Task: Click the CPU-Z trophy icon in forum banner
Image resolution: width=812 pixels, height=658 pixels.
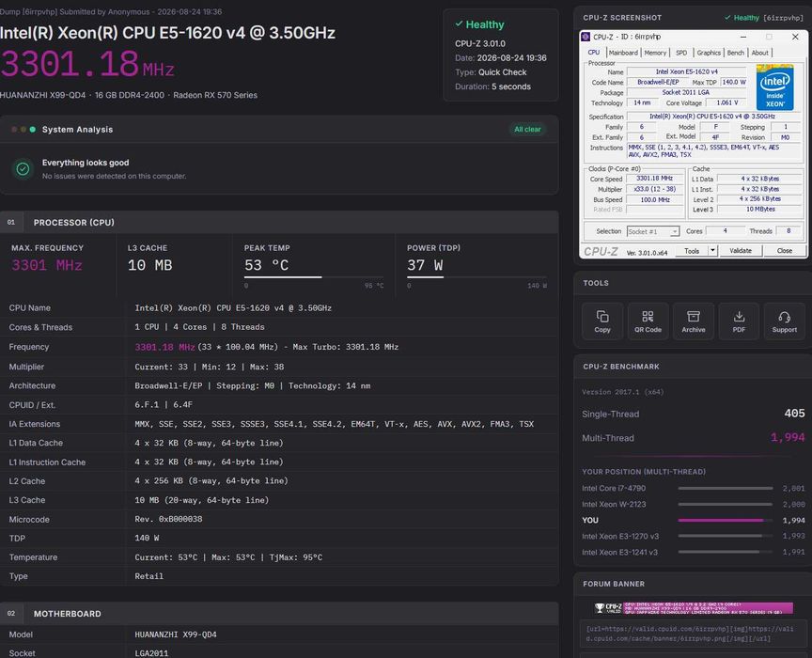Action: click(600, 608)
